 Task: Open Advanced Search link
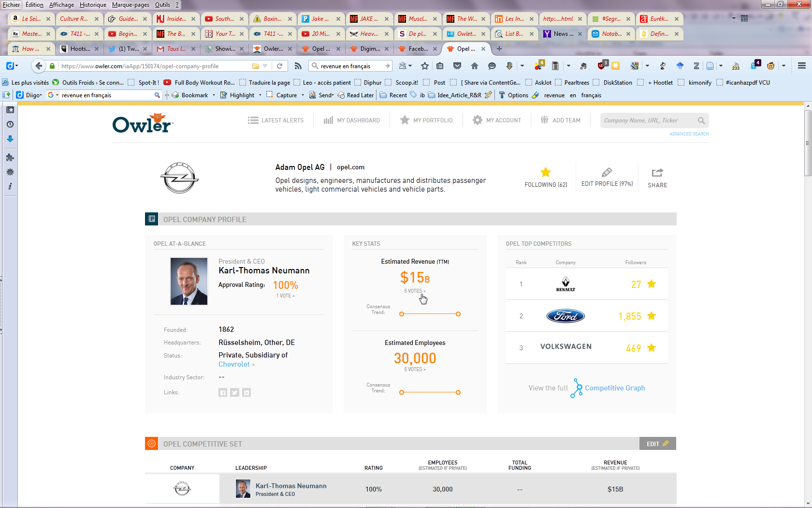pyautogui.click(x=689, y=134)
